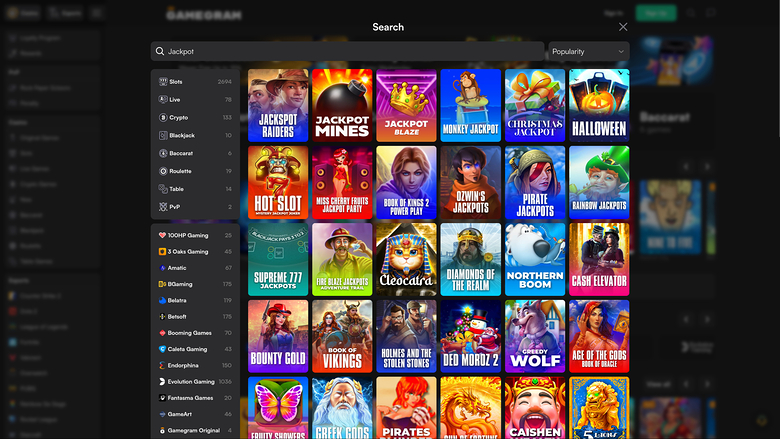Select provider Belatra
Viewport: 780px width, 439px height.
coord(195,300)
